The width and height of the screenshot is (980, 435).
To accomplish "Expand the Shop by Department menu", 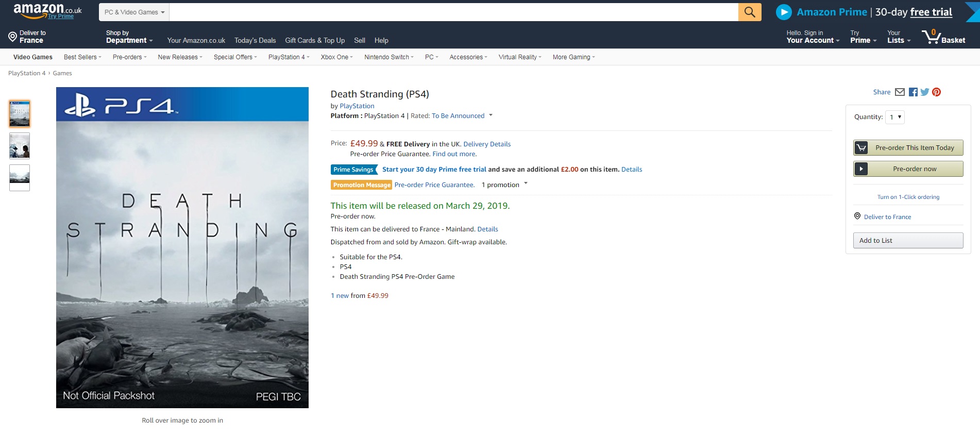I will pos(129,37).
